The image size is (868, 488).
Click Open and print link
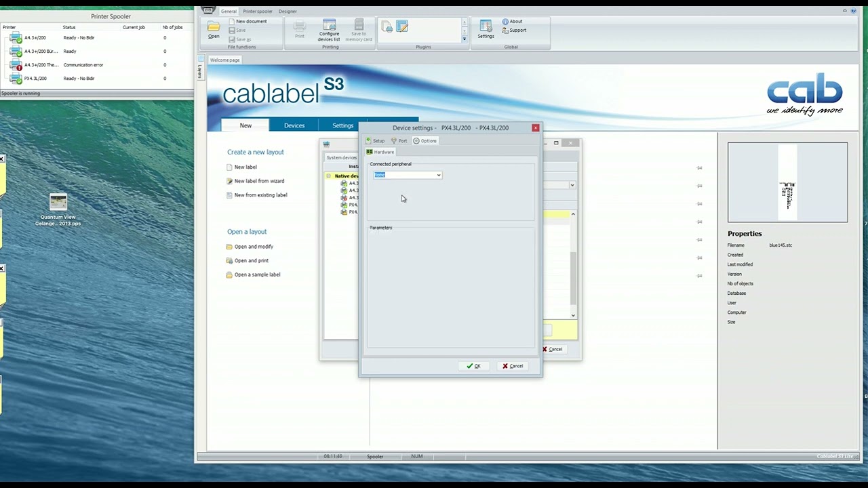pyautogui.click(x=248, y=260)
